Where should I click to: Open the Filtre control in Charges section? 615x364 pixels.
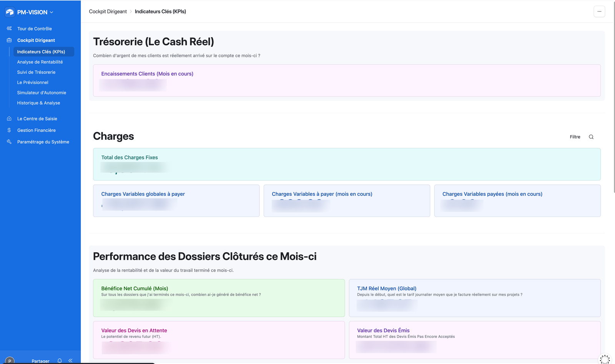tap(575, 137)
